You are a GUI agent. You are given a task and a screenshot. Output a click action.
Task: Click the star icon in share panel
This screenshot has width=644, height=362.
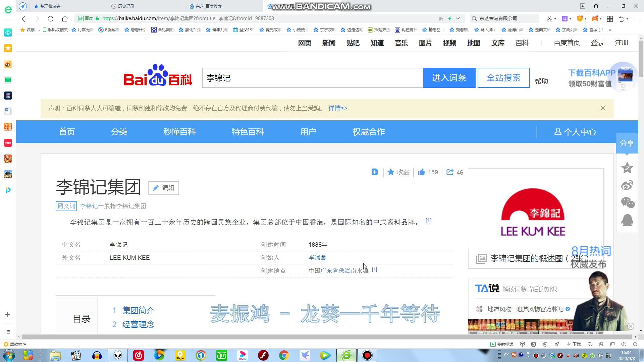point(627,168)
